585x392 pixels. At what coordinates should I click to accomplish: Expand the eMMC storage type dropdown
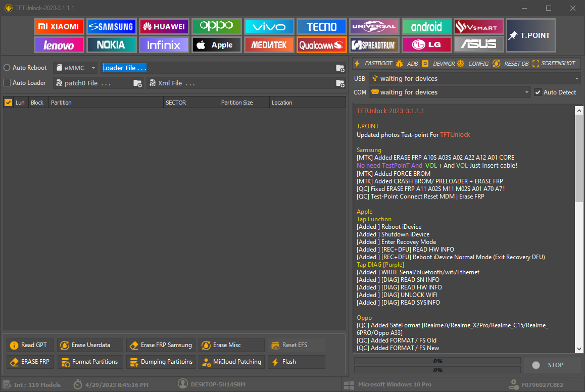point(75,68)
